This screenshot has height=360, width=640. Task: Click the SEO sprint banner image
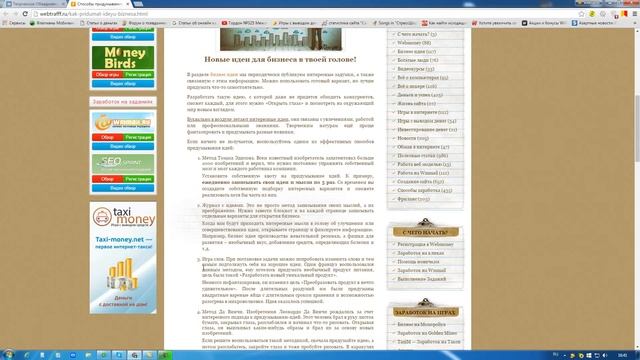click(123, 163)
